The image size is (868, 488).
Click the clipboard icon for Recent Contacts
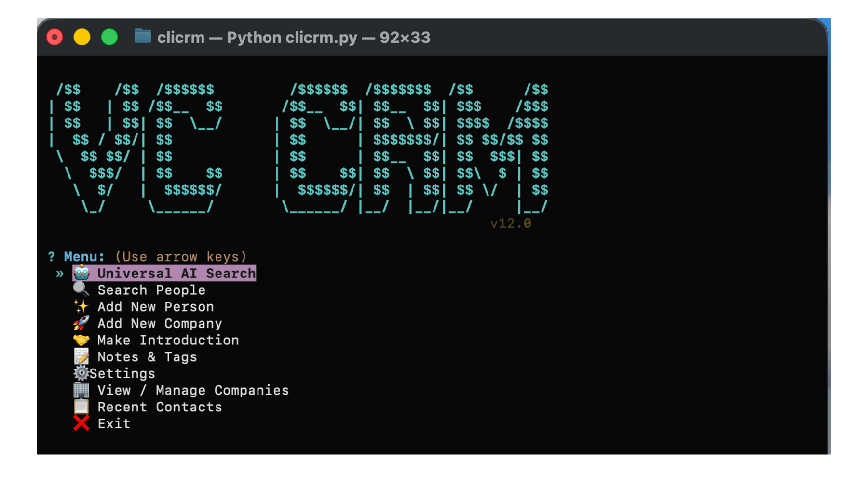tap(81, 407)
